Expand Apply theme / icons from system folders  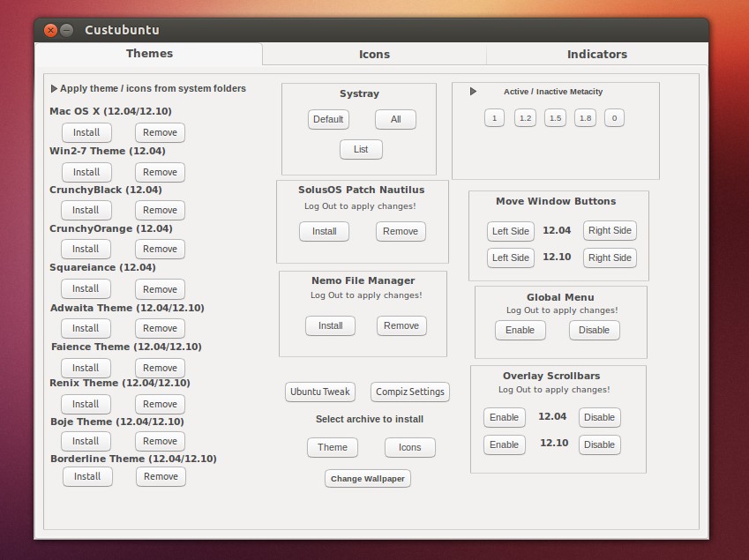148,88
